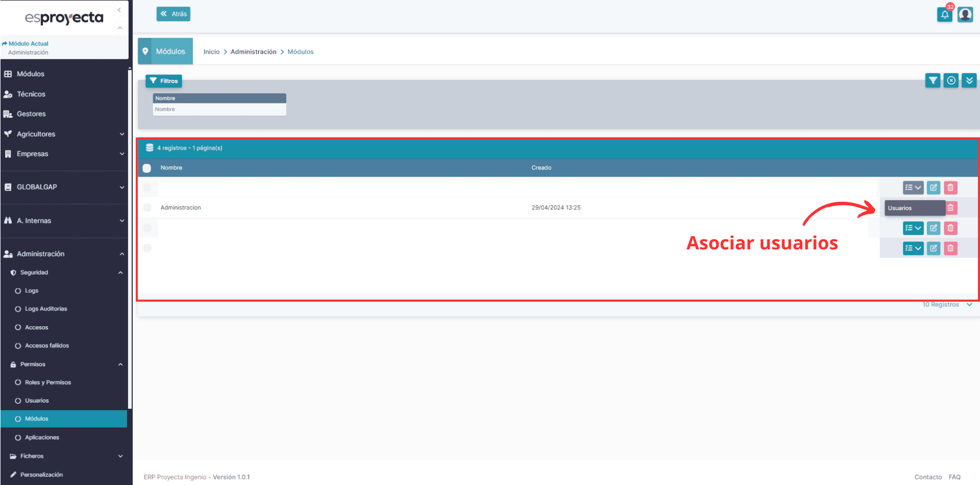Apply filters with the funnel icon
Viewport: 980px width, 485px height.
(x=933, y=80)
